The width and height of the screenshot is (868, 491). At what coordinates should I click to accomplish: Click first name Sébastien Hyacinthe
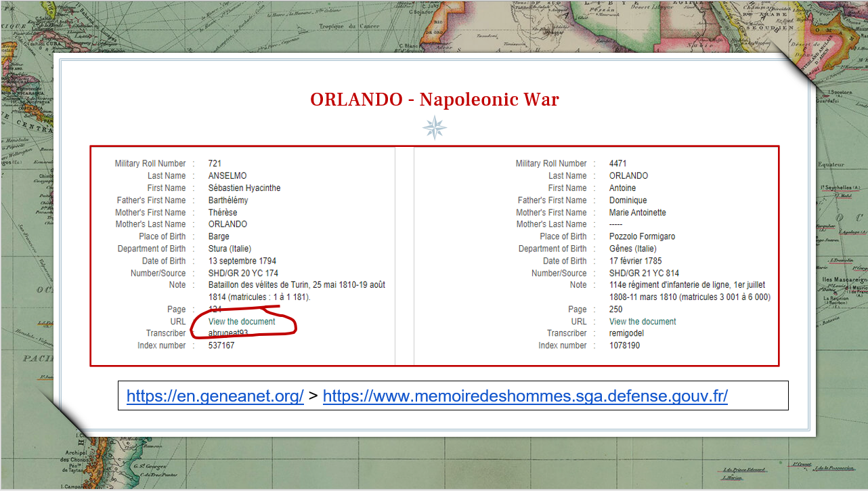point(244,188)
